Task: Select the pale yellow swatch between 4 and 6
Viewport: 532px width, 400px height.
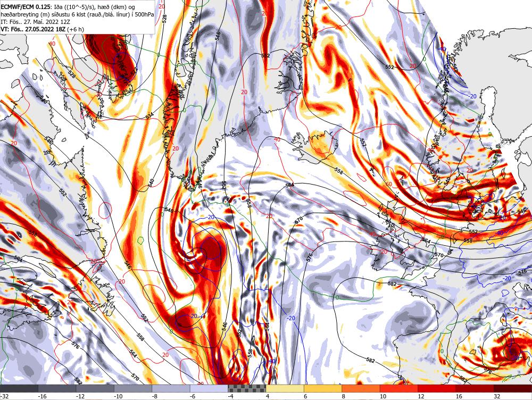Action: tap(285, 388)
